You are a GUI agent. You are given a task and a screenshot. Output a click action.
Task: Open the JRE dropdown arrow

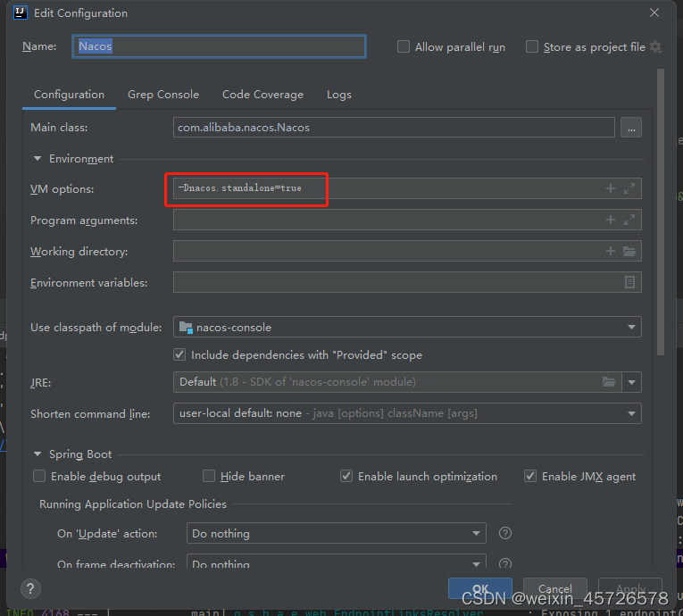click(631, 382)
